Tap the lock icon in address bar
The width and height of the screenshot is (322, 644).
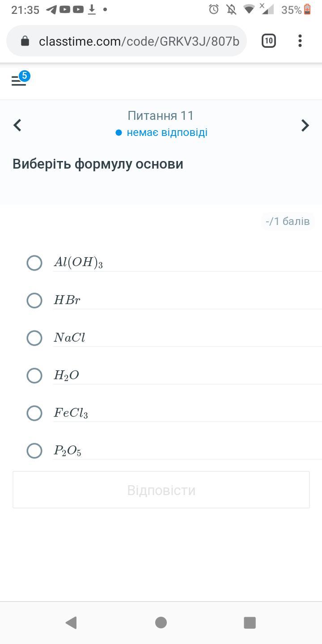[25, 41]
